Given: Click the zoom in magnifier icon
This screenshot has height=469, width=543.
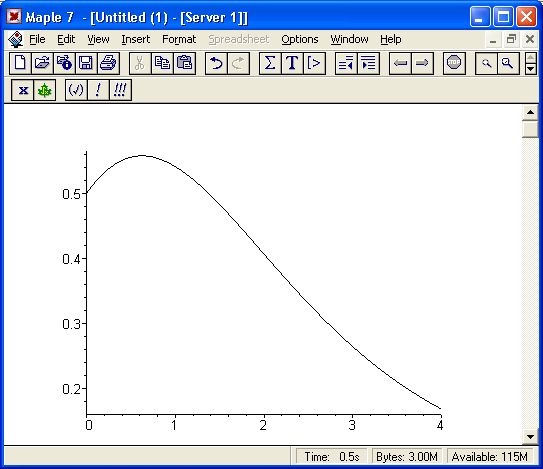Looking at the screenshot, I should [508, 63].
